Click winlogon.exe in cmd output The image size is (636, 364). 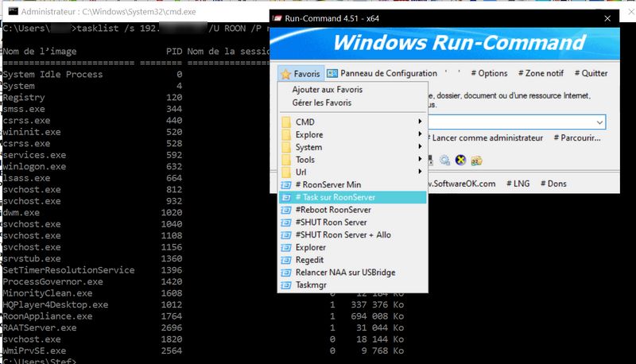point(34,167)
